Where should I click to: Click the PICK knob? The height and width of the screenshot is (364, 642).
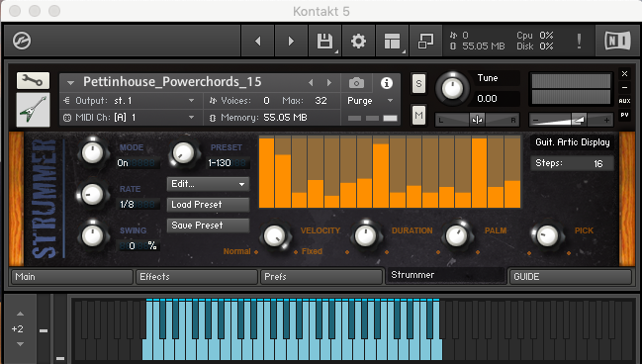(x=547, y=235)
